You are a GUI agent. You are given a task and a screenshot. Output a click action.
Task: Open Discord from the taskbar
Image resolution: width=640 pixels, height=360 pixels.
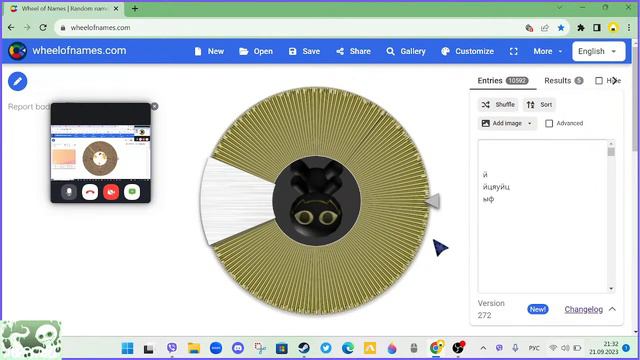click(x=238, y=348)
